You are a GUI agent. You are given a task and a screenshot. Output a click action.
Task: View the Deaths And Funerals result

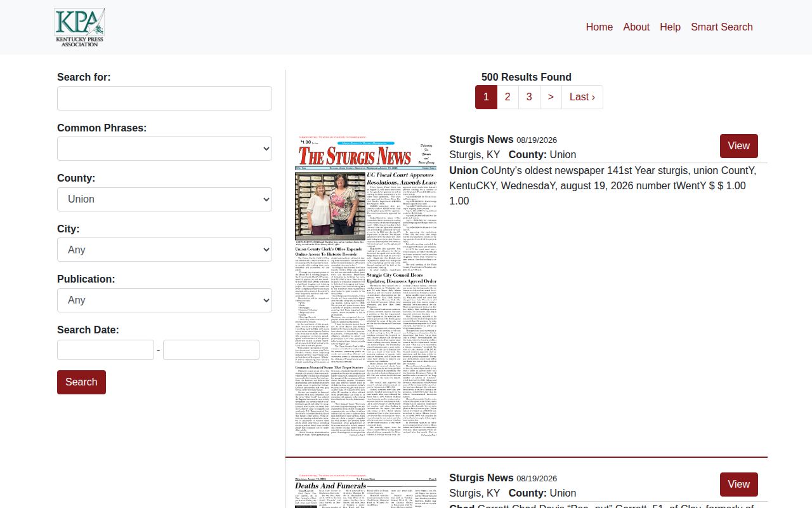(x=738, y=485)
